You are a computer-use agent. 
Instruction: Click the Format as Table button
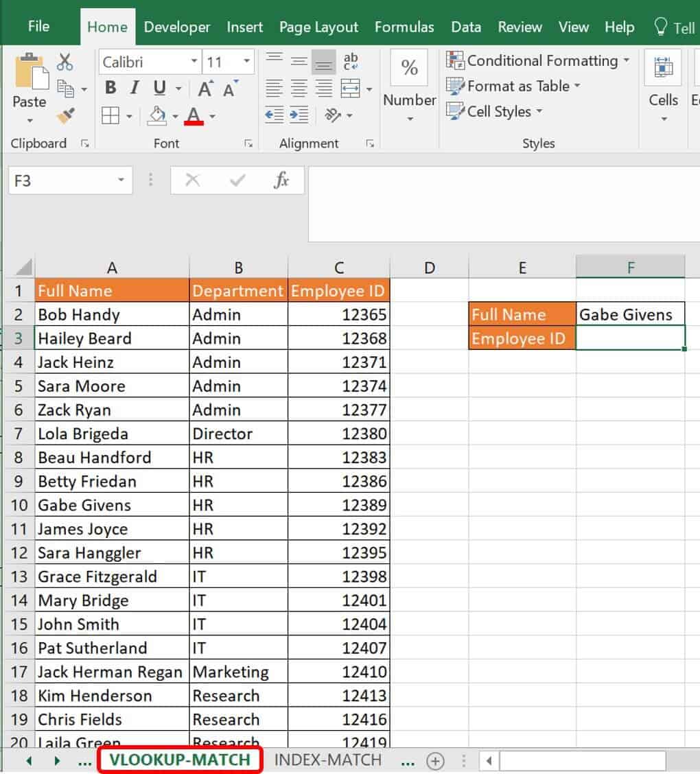pos(513,86)
